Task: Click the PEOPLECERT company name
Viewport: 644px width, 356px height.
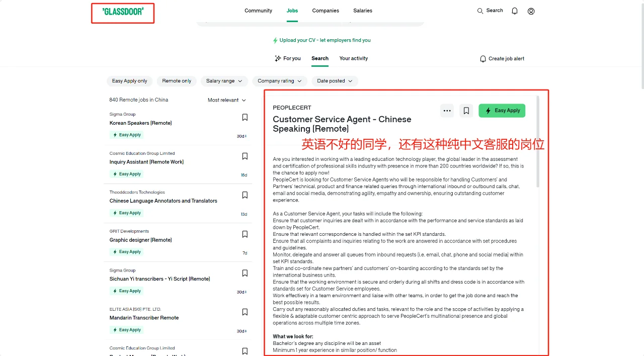Action: click(x=292, y=108)
